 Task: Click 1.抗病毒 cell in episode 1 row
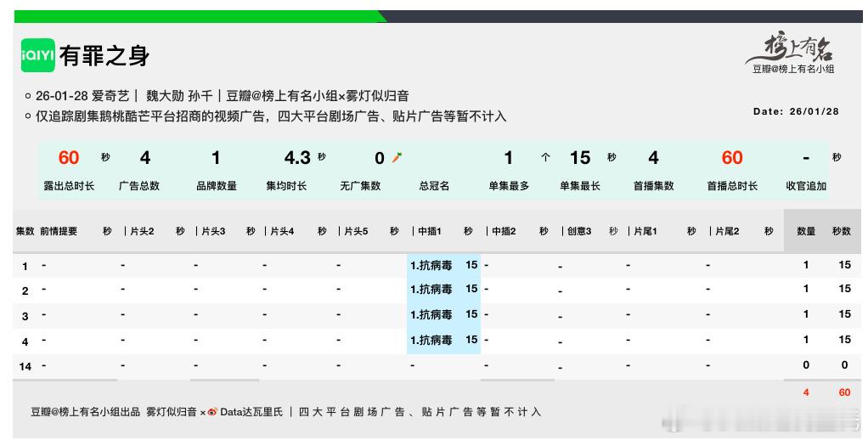pos(431,266)
